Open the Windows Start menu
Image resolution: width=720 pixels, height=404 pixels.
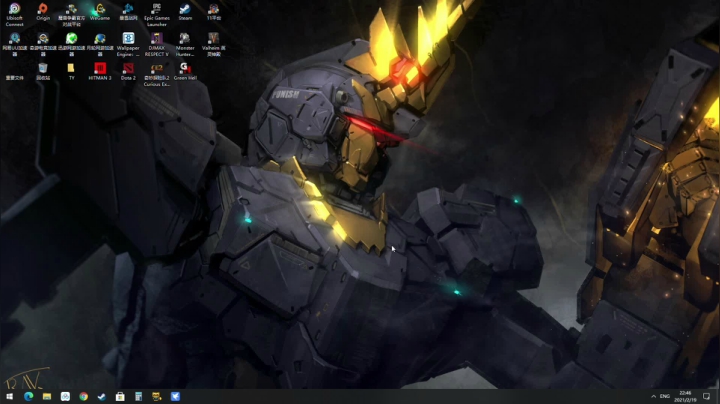point(10,396)
